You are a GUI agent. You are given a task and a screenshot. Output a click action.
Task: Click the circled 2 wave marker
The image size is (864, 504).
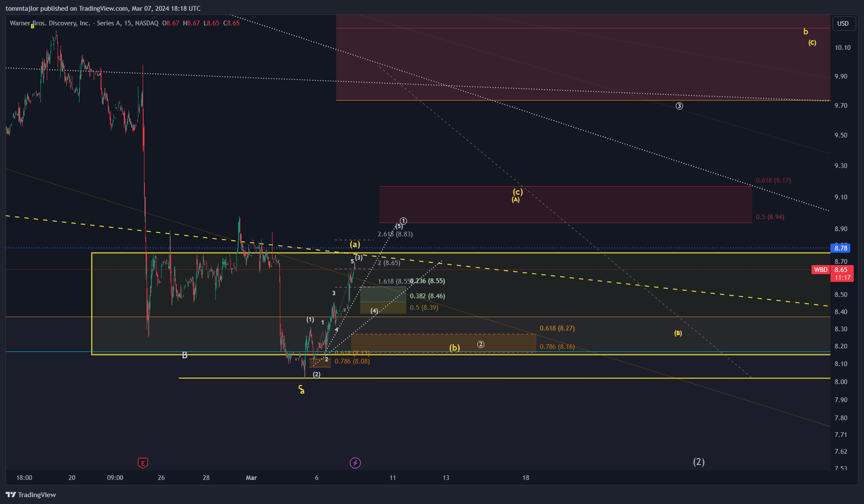coord(481,344)
